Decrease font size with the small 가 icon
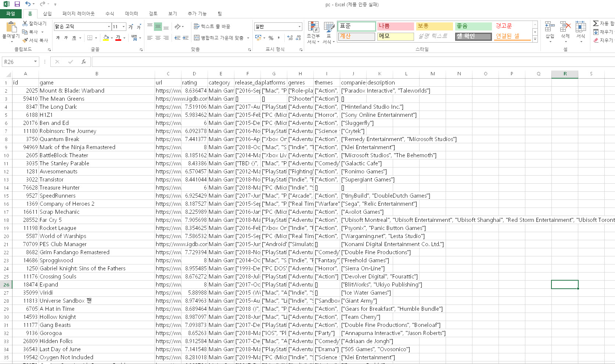This screenshot has width=615, height=364. 139,27
